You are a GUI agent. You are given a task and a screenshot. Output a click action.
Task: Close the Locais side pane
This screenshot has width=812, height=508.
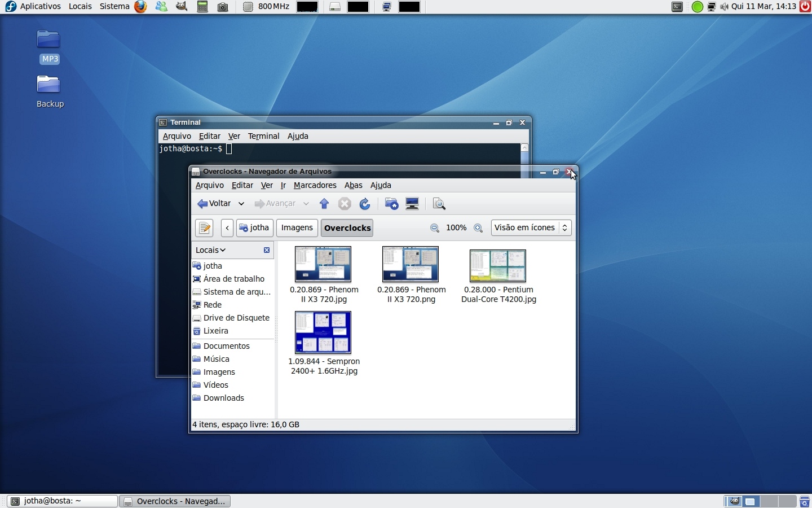pyautogui.click(x=267, y=251)
